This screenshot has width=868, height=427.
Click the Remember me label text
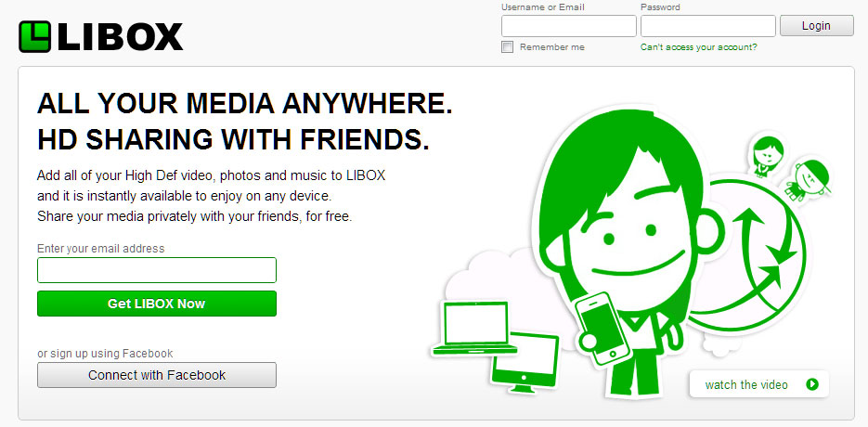click(552, 47)
